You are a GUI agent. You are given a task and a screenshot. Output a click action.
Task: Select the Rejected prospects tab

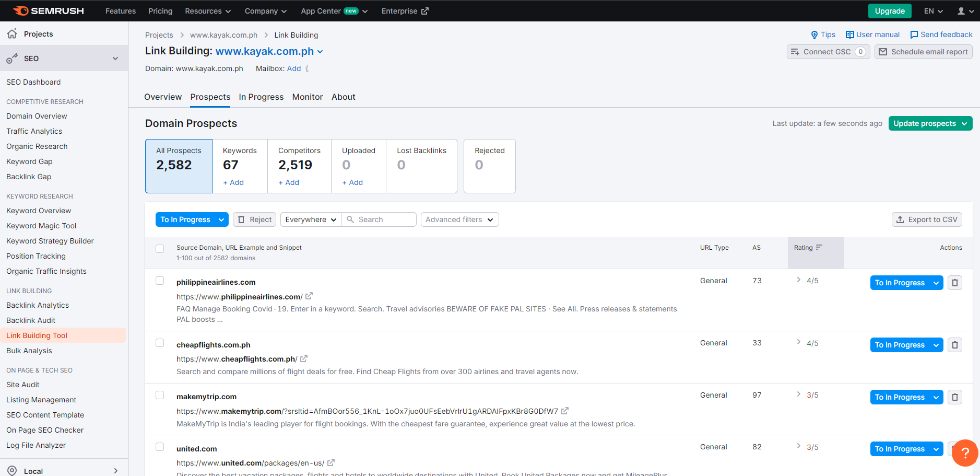(490, 166)
